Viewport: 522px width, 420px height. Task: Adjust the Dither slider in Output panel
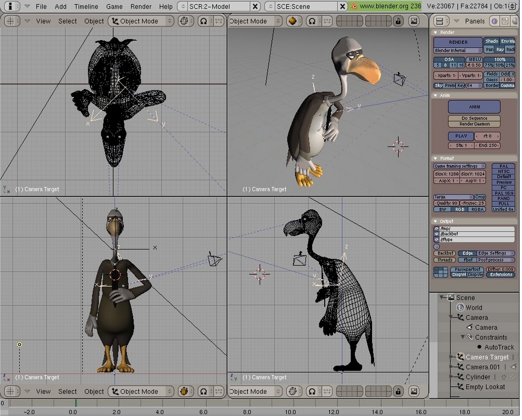coord(499,270)
